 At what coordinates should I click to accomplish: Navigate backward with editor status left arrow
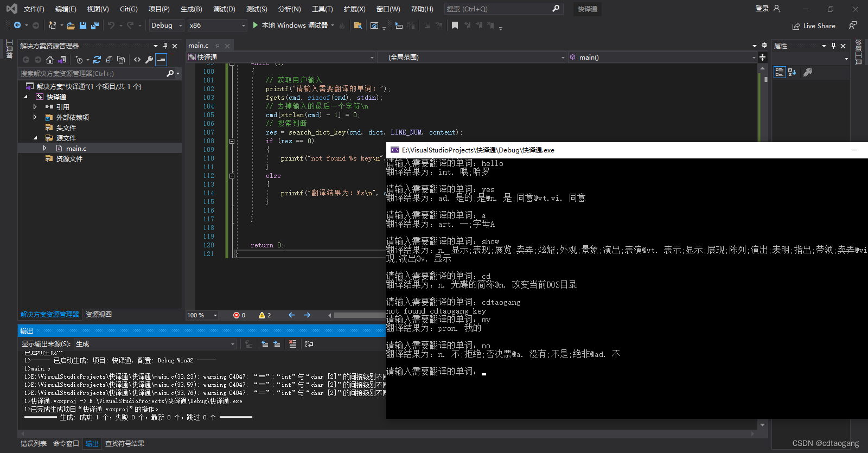tap(292, 315)
